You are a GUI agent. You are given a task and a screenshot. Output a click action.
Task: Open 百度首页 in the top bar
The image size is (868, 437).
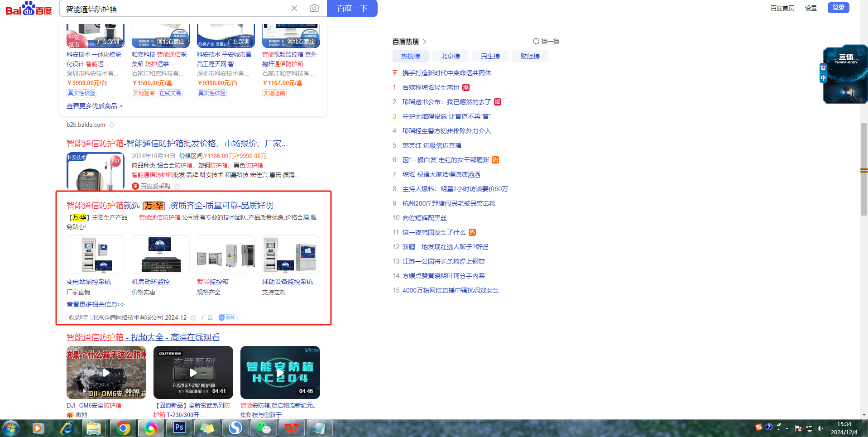(782, 8)
